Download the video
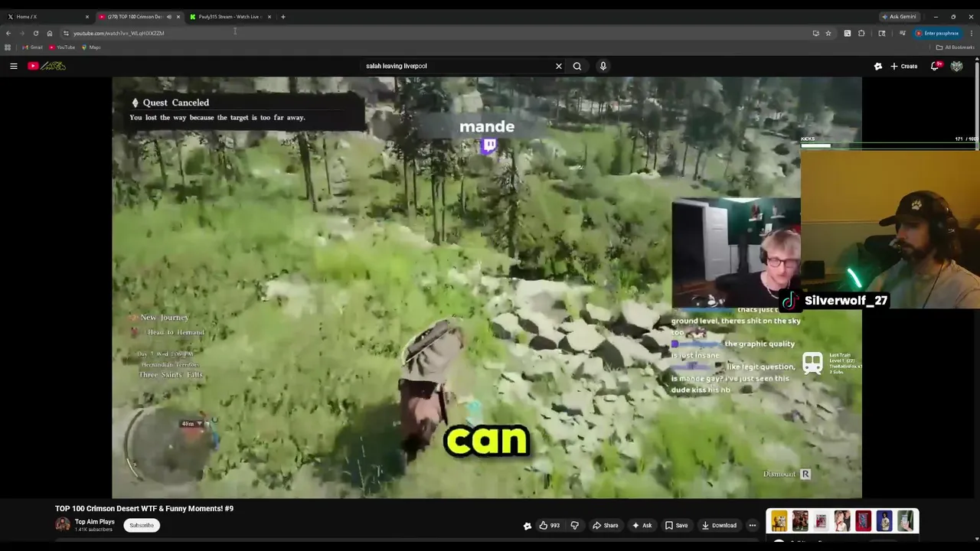This screenshot has width=980, height=551. tap(719, 525)
